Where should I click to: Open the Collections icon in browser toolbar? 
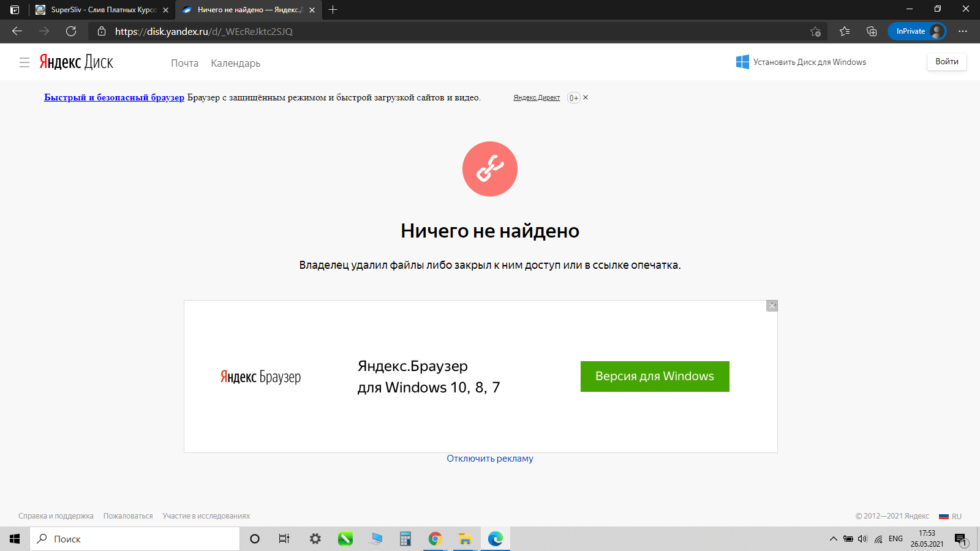click(x=872, y=31)
